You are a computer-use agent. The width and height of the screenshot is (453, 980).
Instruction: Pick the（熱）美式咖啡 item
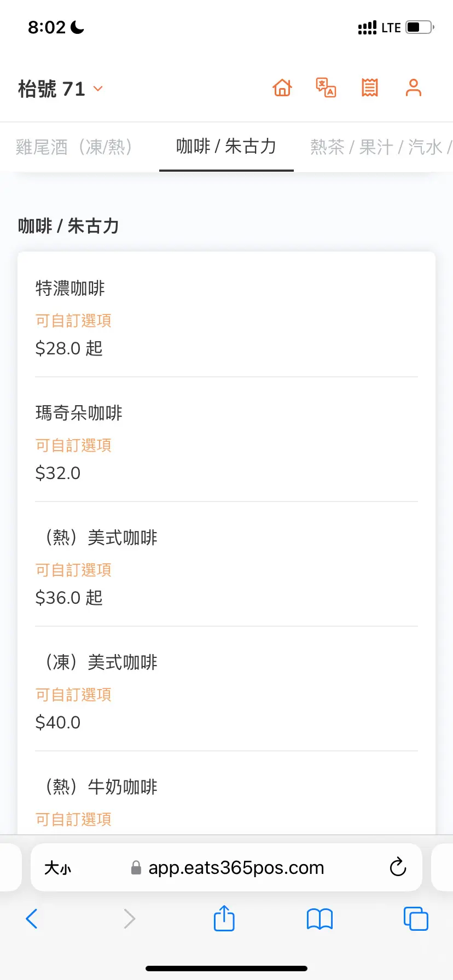(x=226, y=567)
